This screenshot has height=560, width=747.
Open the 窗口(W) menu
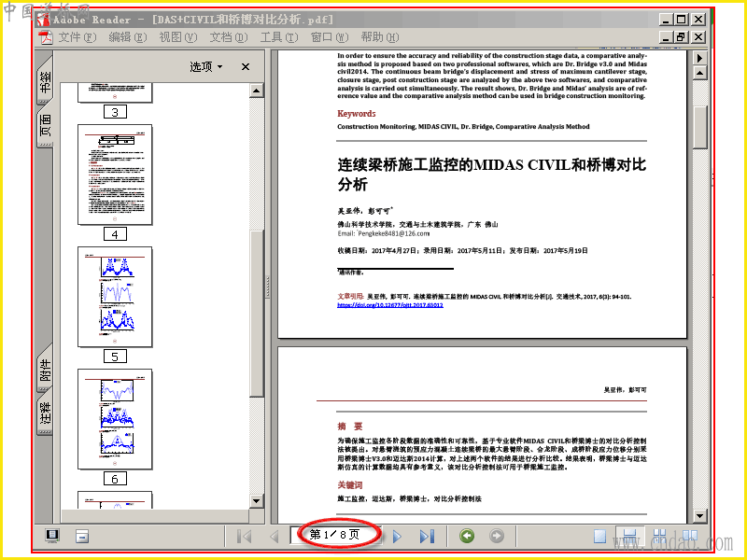tap(330, 37)
